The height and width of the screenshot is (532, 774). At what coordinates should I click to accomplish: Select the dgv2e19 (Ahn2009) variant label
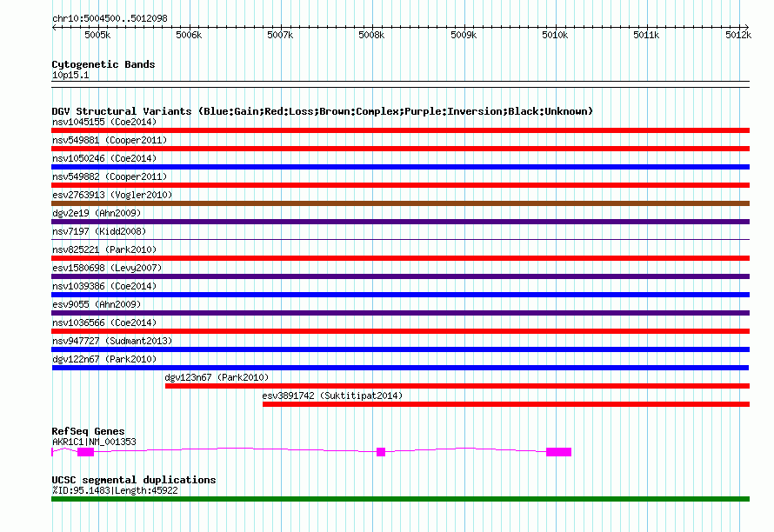[x=97, y=213]
